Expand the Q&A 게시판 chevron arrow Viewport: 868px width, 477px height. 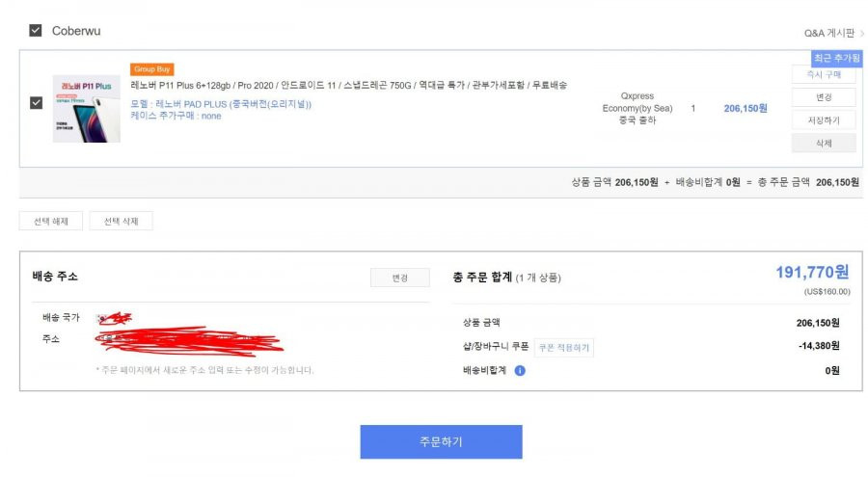[862, 34]
